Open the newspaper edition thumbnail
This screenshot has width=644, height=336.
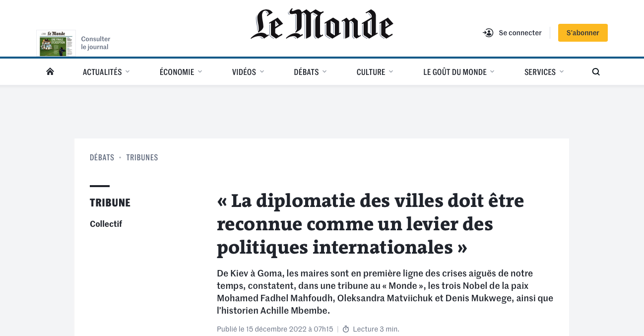tap(56, 43)
